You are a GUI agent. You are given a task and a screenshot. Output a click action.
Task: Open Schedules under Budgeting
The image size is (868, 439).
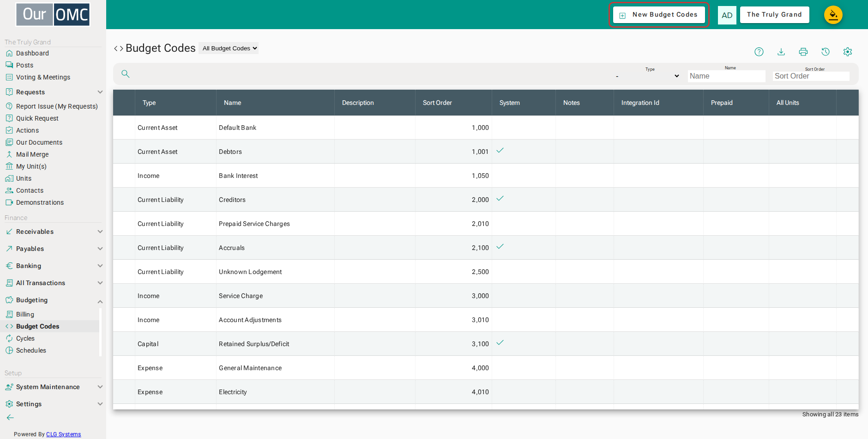click(31, 350)
